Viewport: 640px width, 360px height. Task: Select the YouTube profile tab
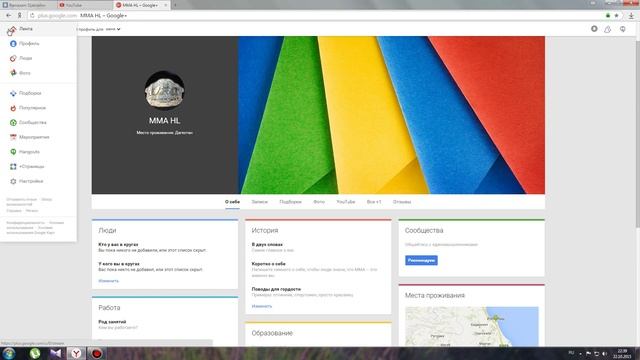coord(346,202)
